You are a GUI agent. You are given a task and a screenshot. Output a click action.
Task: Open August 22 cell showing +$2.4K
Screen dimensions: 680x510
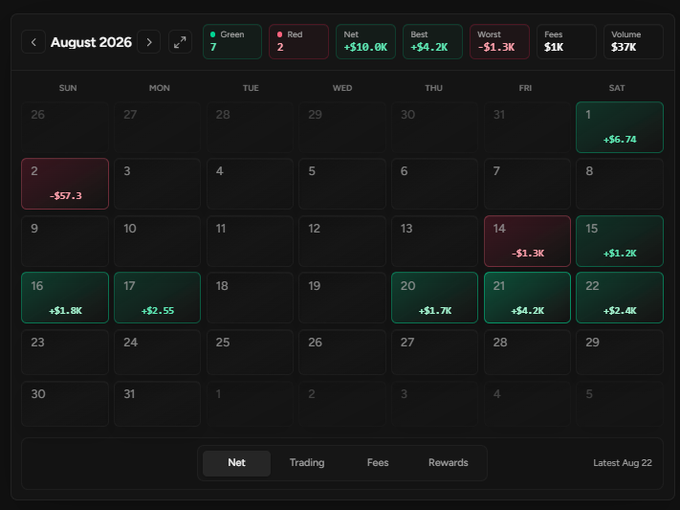coord(620,298)
